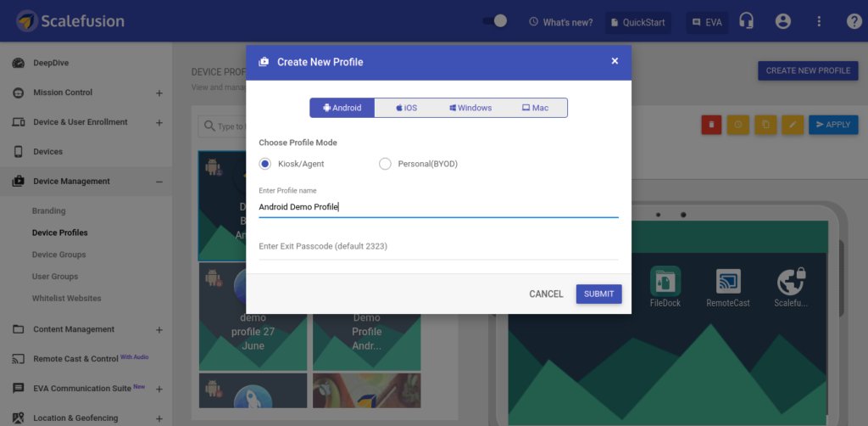Open Whitelist Websites submenu item
The image size is (868, 426).
(66, 298)
